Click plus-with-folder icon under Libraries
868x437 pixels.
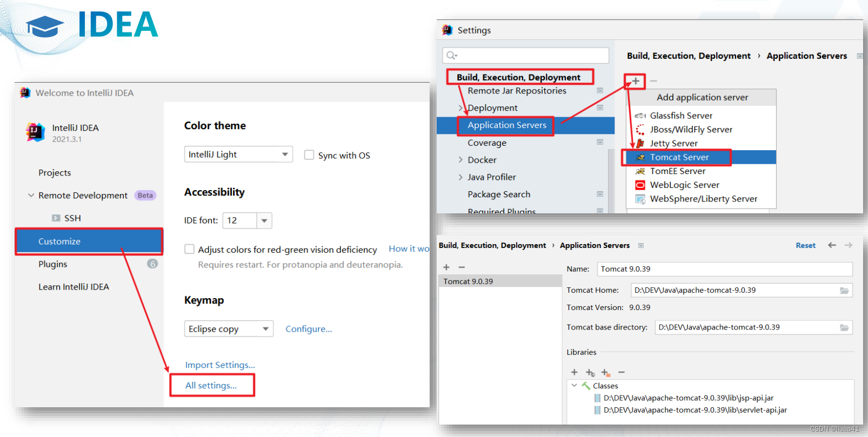pyautogui.click(x=606, y=373)
